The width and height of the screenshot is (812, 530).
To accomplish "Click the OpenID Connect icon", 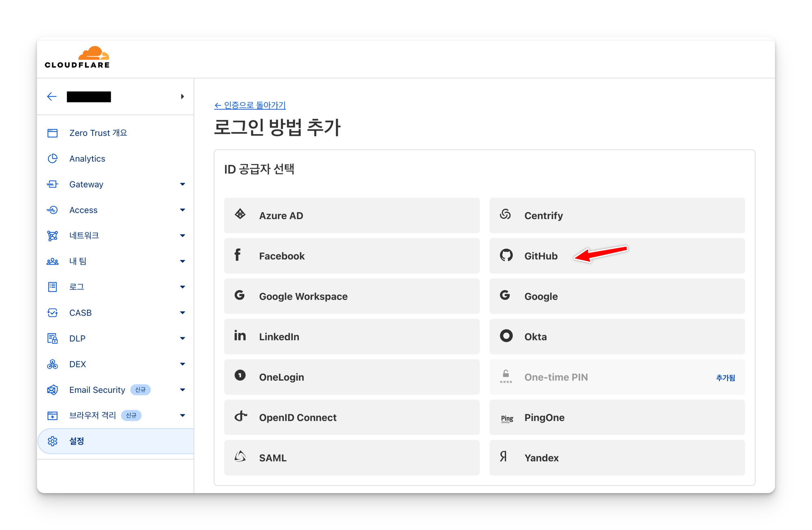I will [240, 416].
